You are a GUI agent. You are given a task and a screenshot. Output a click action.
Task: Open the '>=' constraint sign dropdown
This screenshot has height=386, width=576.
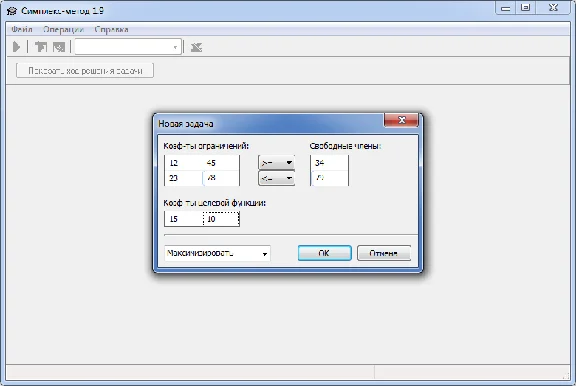click(x=277, y=163)
